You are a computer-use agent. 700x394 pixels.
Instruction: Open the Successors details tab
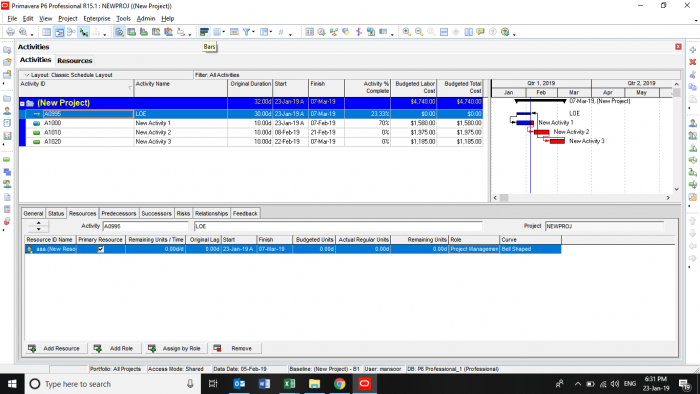156,213
